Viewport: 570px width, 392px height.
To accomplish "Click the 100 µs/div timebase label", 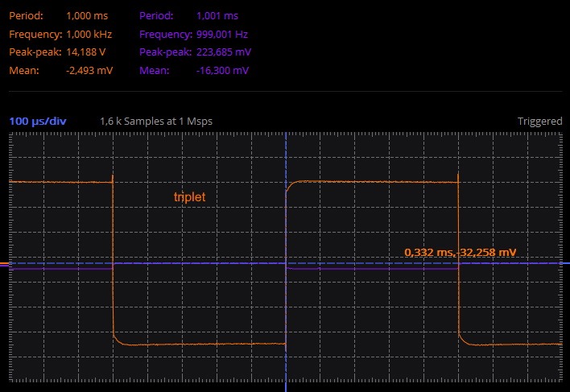I will coord(38,122).
